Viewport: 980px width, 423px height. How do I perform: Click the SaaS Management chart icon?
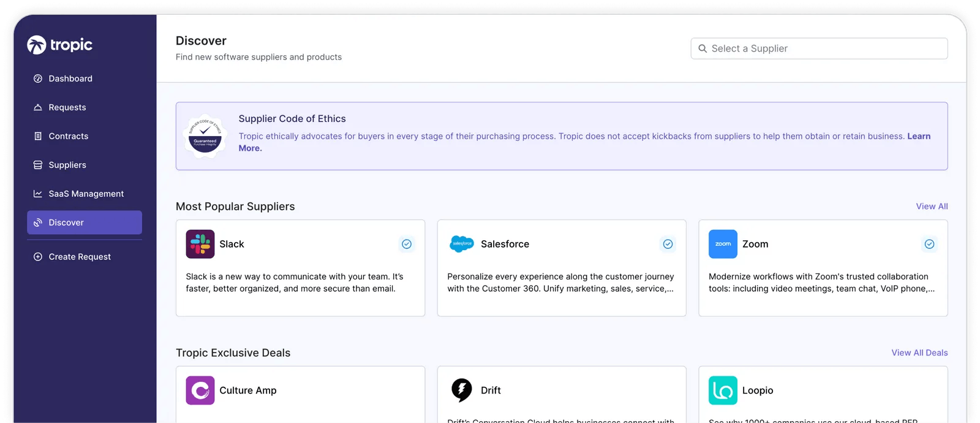point(38,194)
